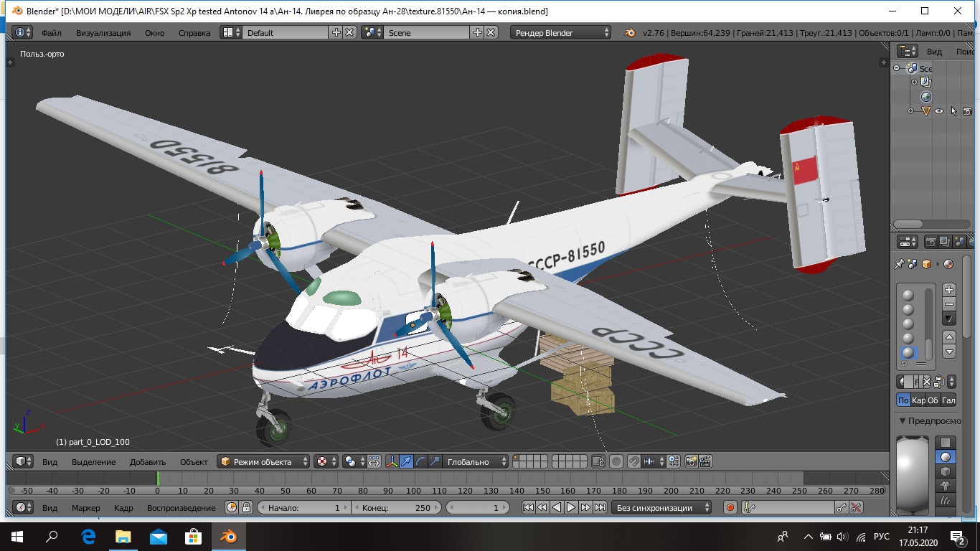The height and width of the screenshot is (551, 980).
Task: Click the Default screen layout name field
Action: (286, 33)
